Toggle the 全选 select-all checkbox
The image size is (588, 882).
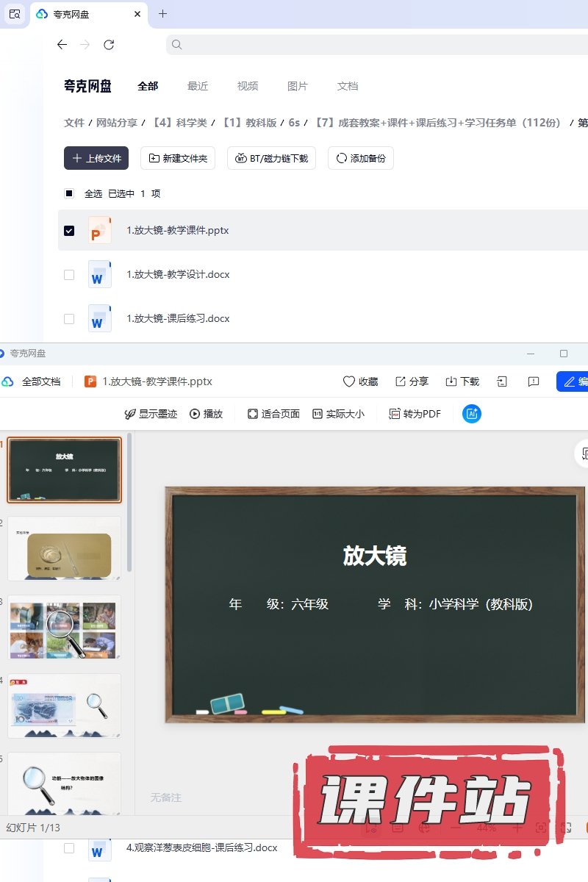[69, 194]
